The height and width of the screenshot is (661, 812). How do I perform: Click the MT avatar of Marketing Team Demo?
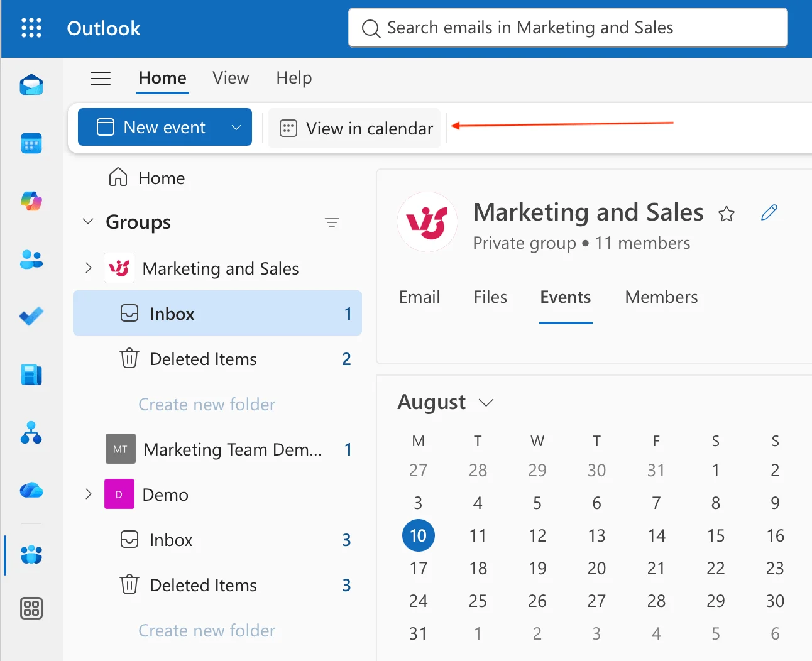[121, 449]
